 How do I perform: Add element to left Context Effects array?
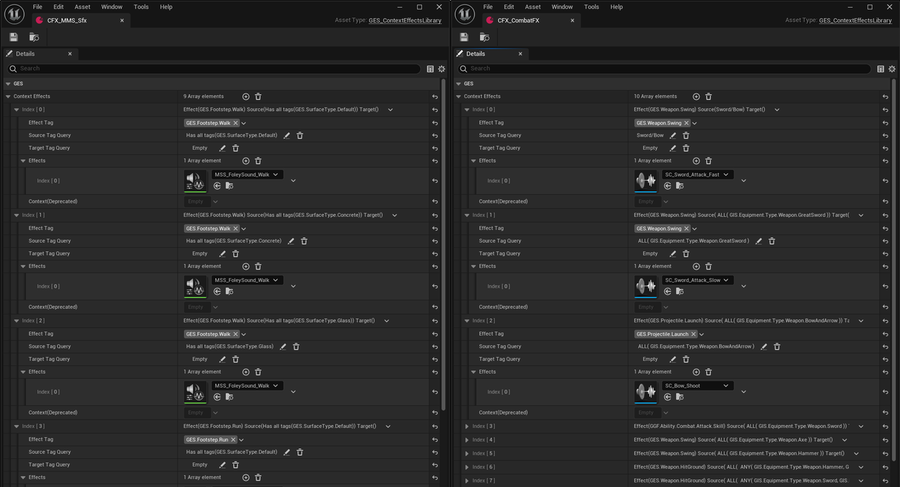point(246,96)
